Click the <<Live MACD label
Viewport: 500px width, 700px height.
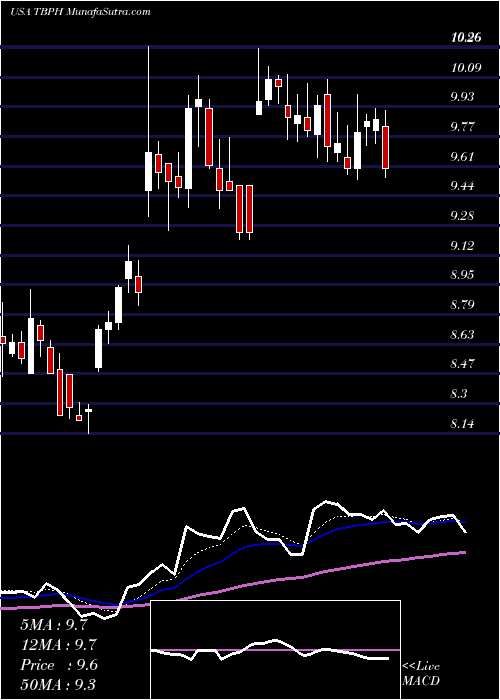point(421,674)
